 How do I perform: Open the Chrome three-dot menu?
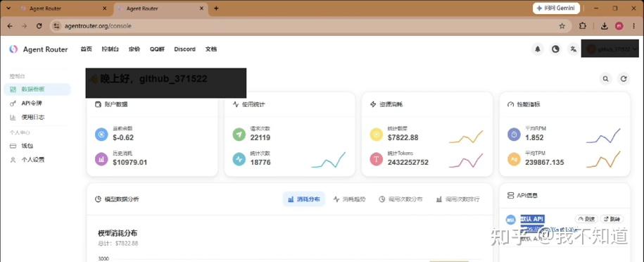pyautogui.click(x=634, y=26)
